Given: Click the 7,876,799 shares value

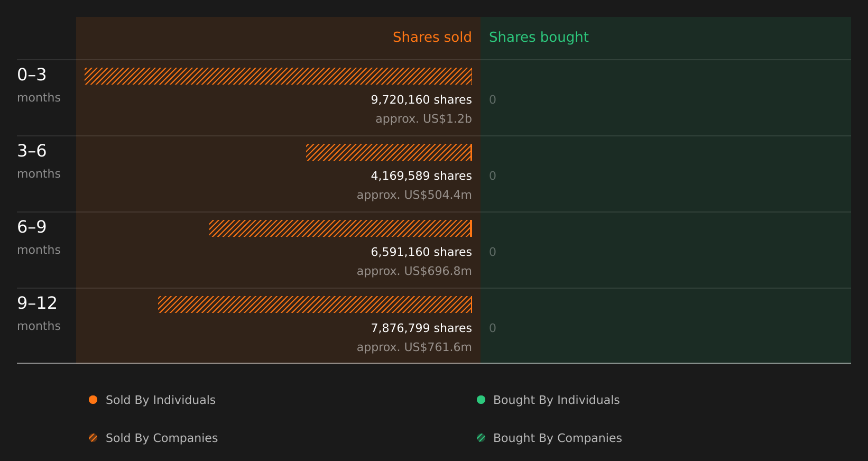Looking at the screenshot, I should pos(421,328).
